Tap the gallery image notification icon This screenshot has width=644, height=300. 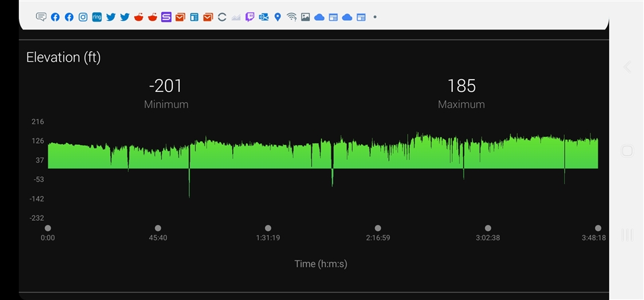pyautogui.click(x=305, y=17)
